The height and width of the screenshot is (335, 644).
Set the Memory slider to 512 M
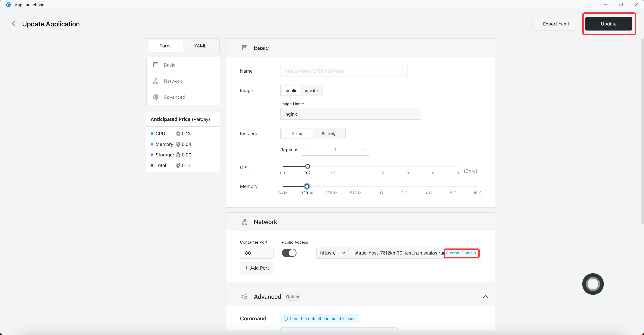[x=356, y=186]
